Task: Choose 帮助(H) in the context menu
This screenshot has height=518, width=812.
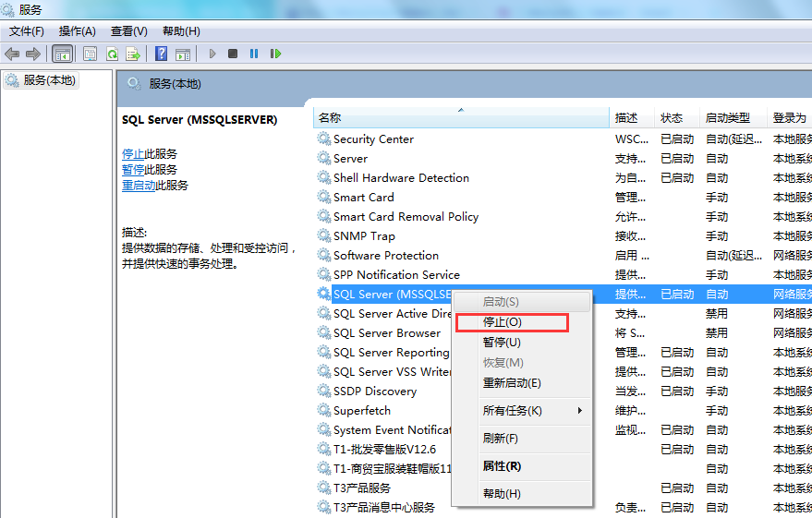Action: click(523, 494)
